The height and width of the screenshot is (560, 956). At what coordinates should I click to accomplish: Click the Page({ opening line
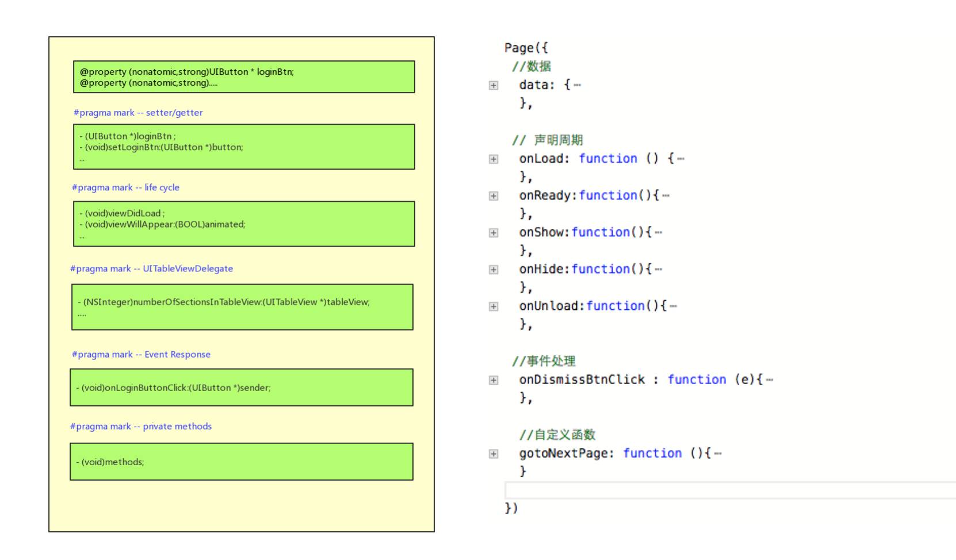coord(526,48)
